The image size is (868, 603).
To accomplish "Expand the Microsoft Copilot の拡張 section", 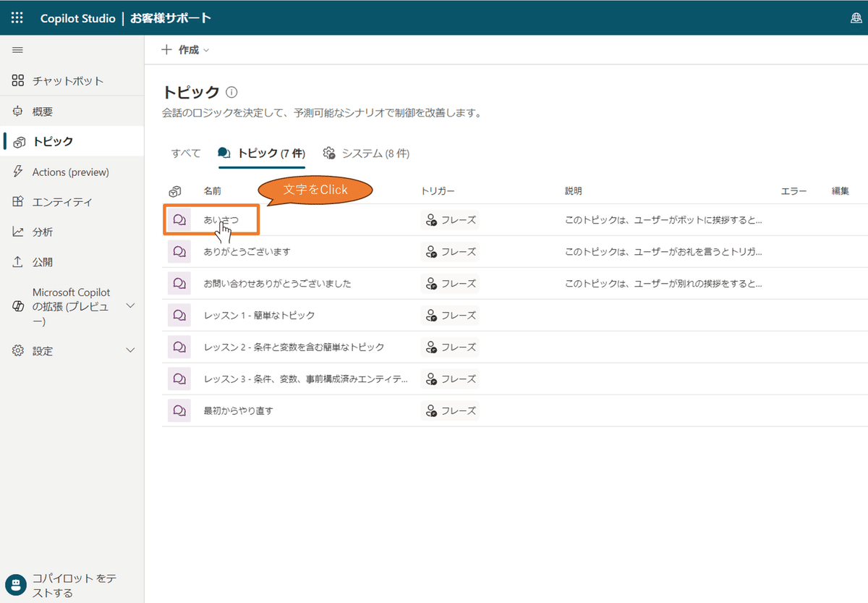I will [130, 305].
